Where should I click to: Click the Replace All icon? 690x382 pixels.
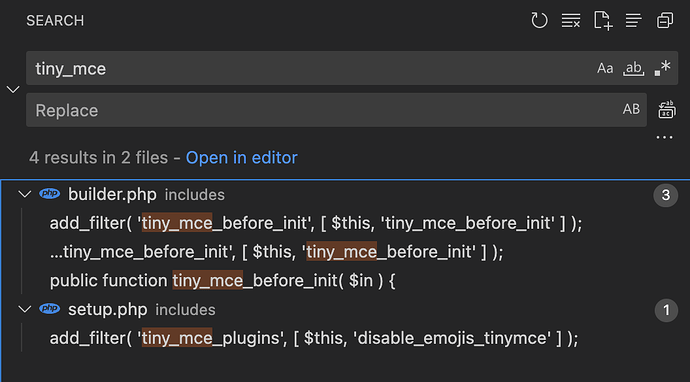(667, 110)
